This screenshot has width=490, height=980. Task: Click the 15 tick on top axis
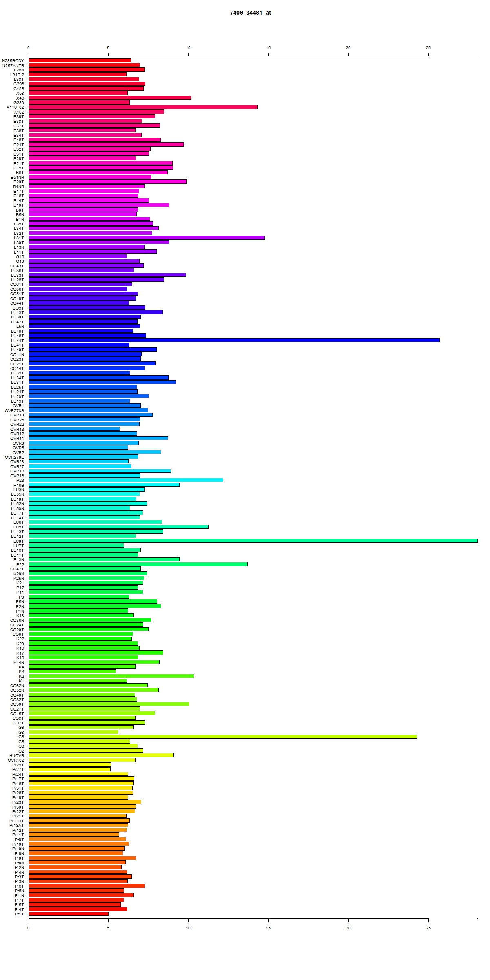[268, 48]
